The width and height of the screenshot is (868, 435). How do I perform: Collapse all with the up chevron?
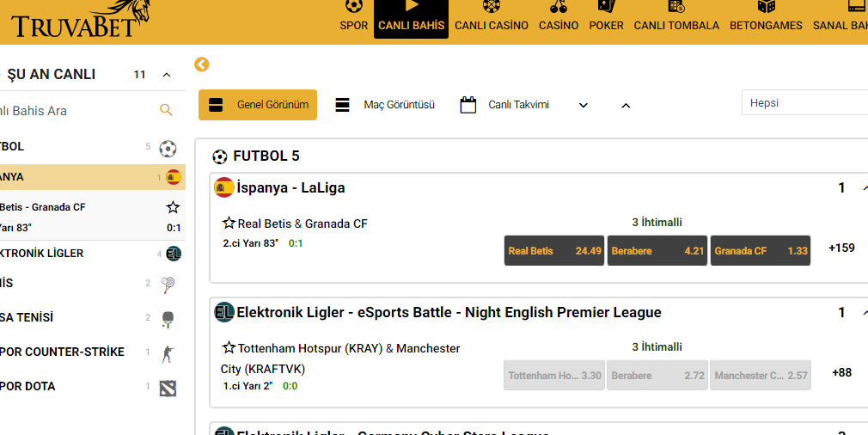coord(626,105)
